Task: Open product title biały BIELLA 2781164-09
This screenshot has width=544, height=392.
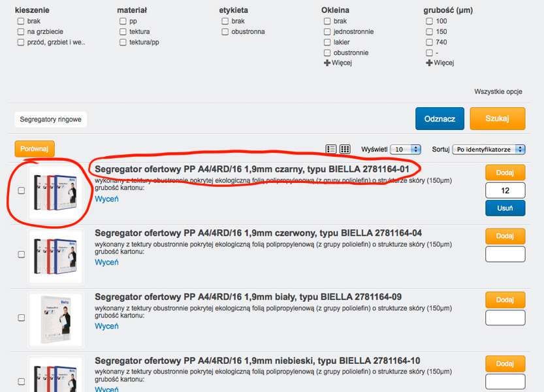Action: (248, 297)
